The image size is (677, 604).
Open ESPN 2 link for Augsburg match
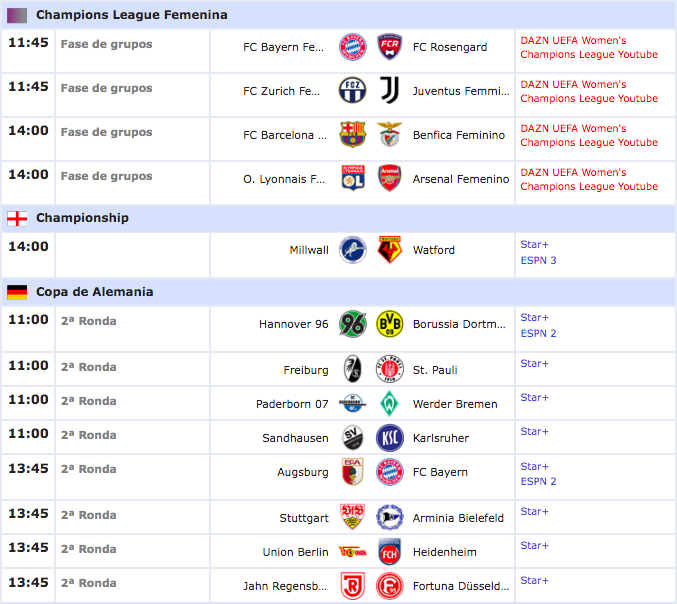tap(538, 481)
